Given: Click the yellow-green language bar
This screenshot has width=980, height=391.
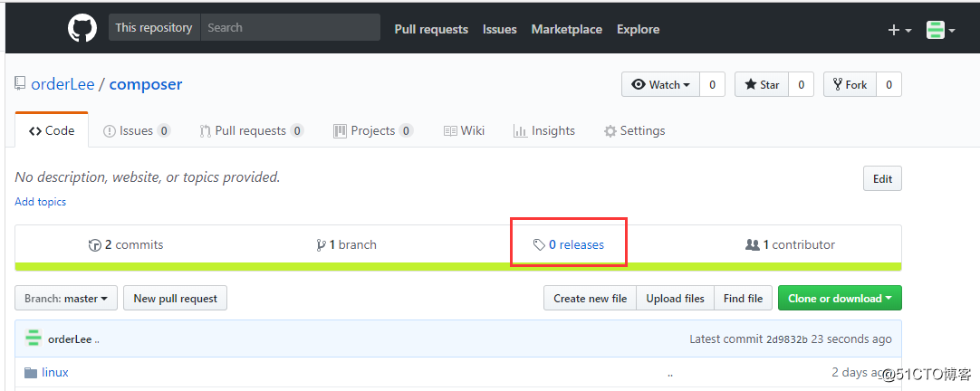Looking at the screenshot, I should click(x=458, y=267).
